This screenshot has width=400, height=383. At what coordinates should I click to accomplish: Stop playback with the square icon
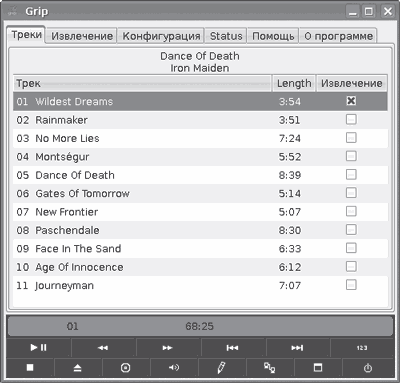click(x=30, y=368)
